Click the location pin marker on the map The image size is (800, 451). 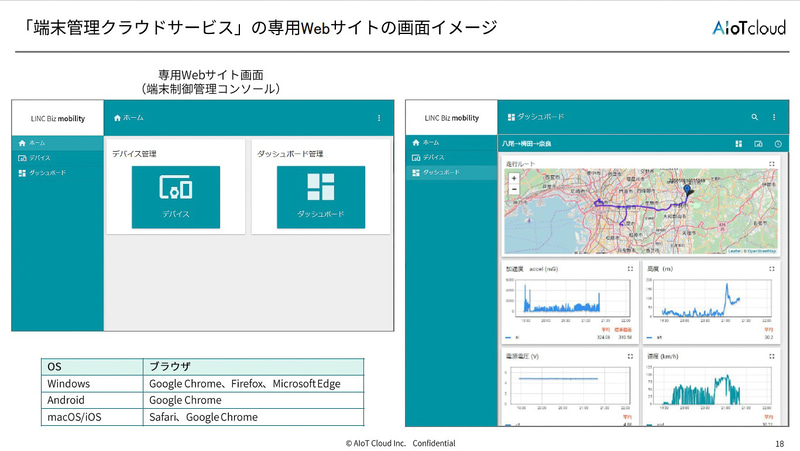click(x=688, y=191)
